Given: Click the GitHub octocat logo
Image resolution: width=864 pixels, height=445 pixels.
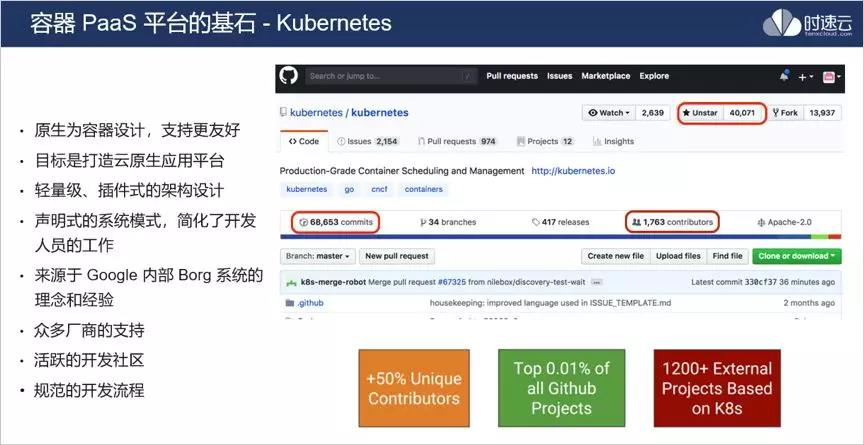Looking at the screenshot, I should pos(288,76).
